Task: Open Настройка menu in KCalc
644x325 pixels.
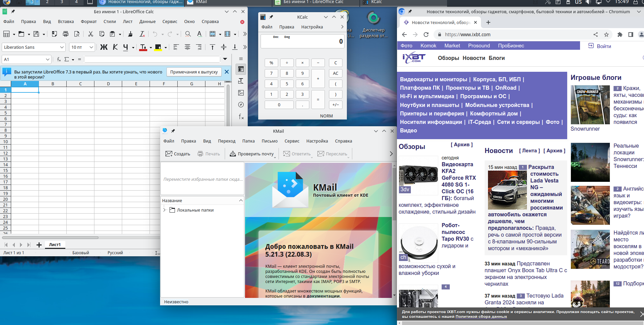Action: (312, 27)
